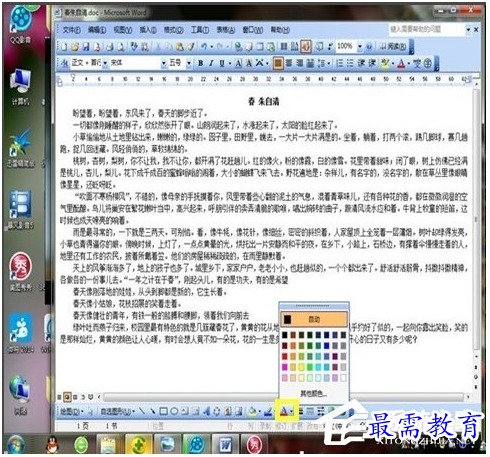
Task: Open the 文件 File menu
Action: point(71,30)
